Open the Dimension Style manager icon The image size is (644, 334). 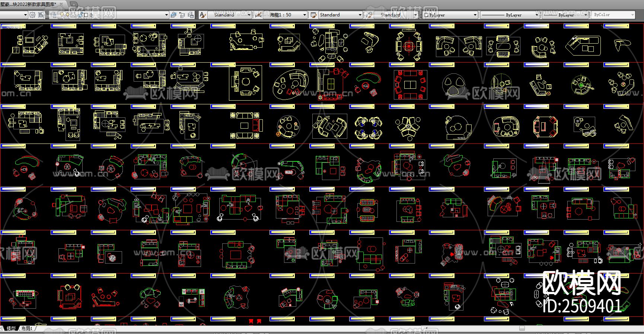tap(258, 15)
